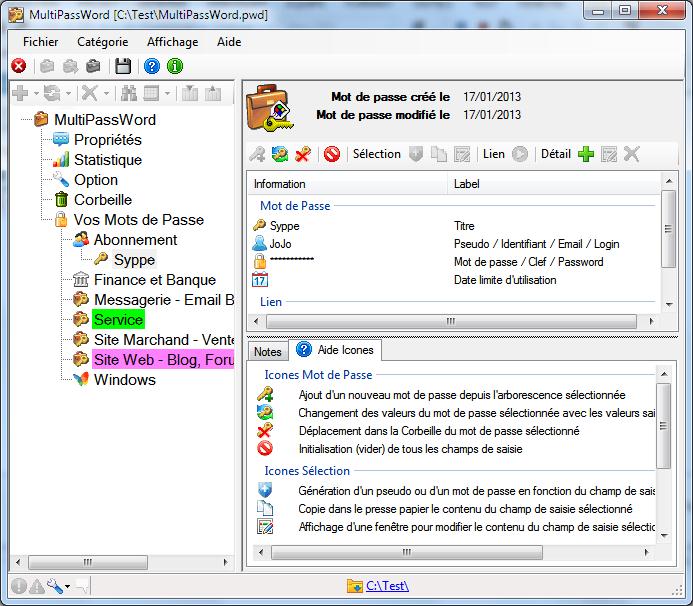
Task: Select MultiPassWord root tree node
Action: pos(105,120)
